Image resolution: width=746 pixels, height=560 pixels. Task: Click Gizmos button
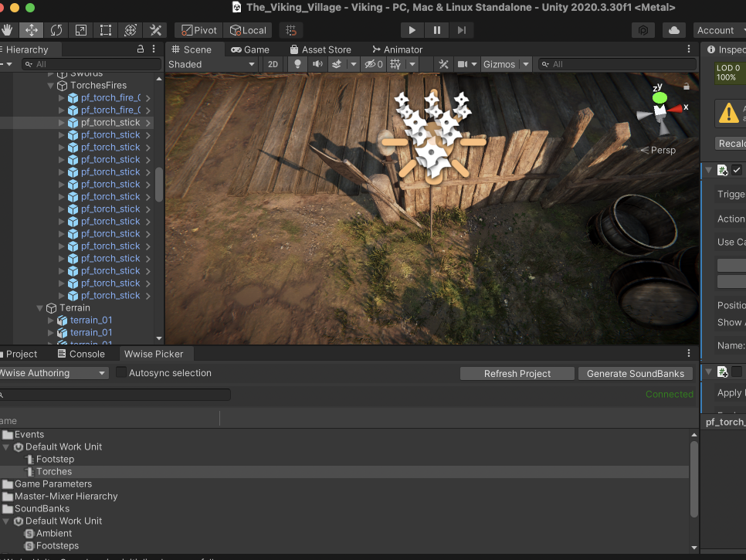(499, 64)
